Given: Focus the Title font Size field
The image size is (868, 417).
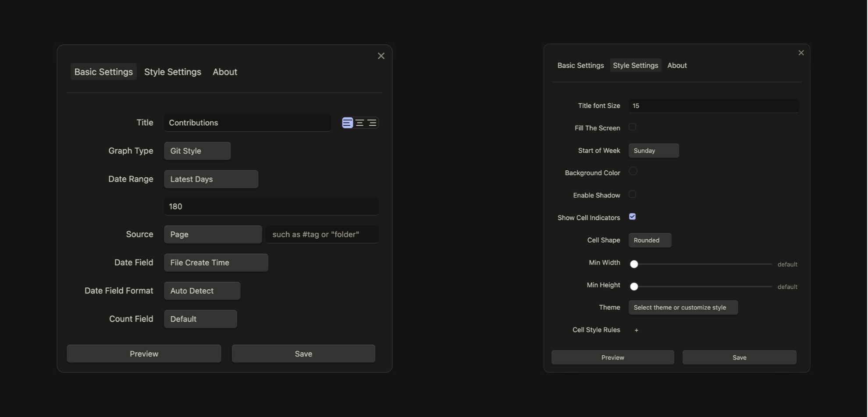Looking at the screenshot, I should tap(714, 106).
